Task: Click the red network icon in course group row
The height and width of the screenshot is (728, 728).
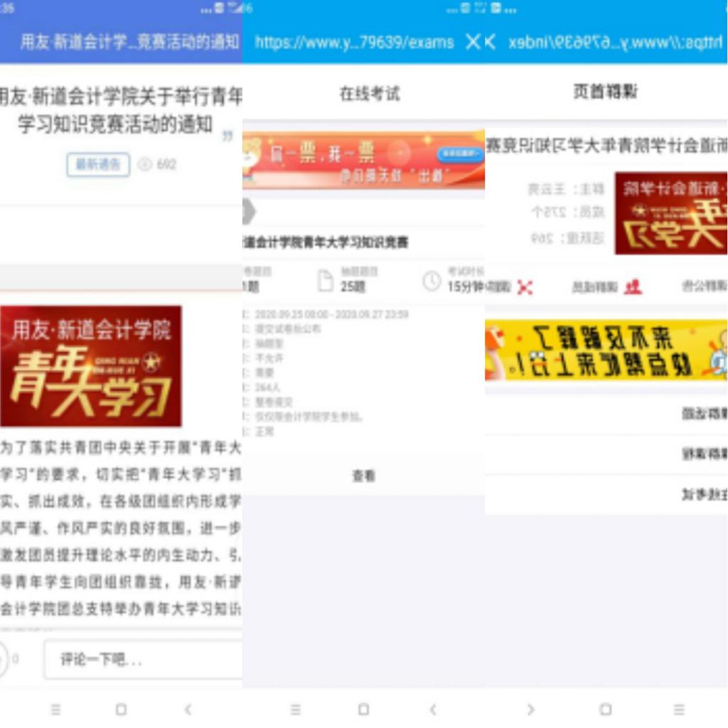Action: click(x=525, y=287)
